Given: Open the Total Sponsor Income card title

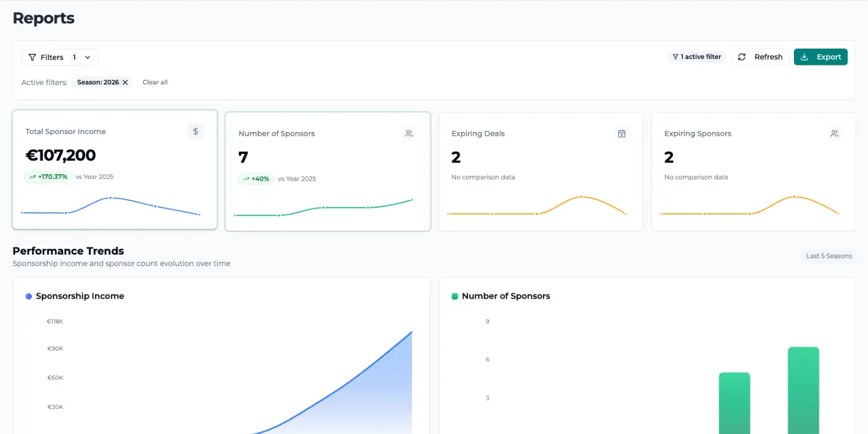Looking at the screenshot, I should coord(65,131).
